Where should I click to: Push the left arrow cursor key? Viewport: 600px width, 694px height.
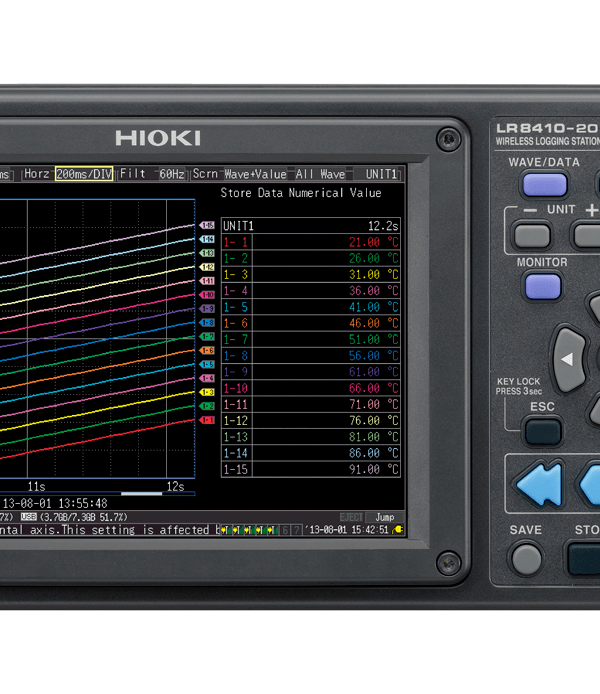[x=570, y=359]
